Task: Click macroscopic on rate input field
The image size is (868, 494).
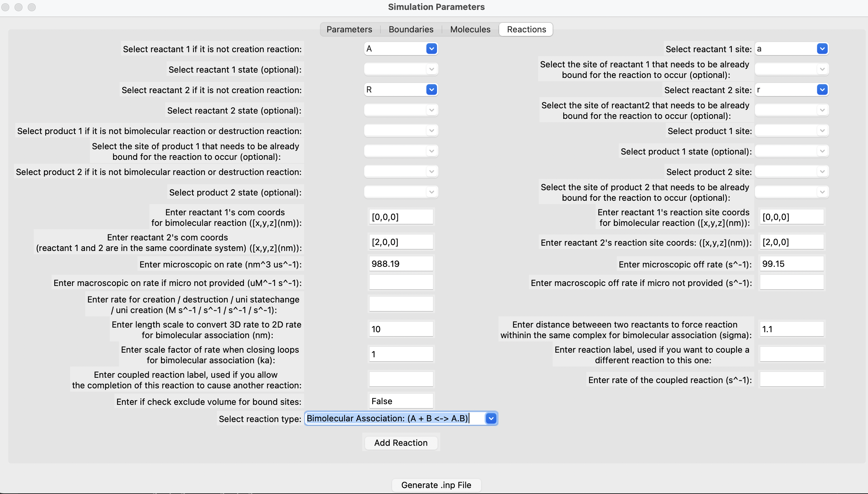Action: pyautogui.click(x=401, y=282)
